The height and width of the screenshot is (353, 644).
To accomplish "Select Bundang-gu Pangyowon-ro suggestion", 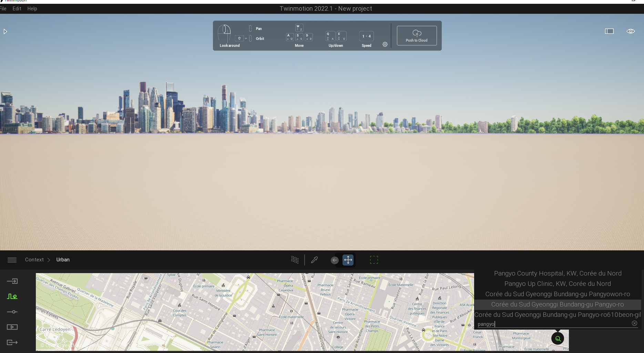I will 558,294.
